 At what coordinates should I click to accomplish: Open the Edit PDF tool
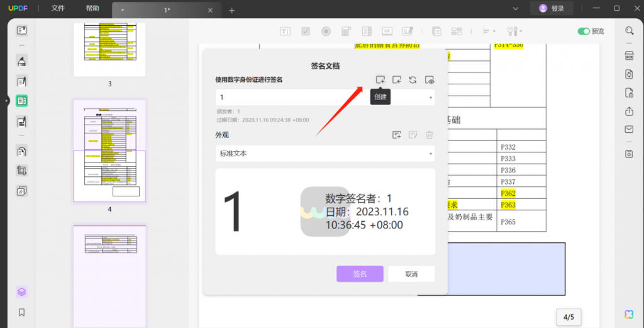(x=22, y=81)
